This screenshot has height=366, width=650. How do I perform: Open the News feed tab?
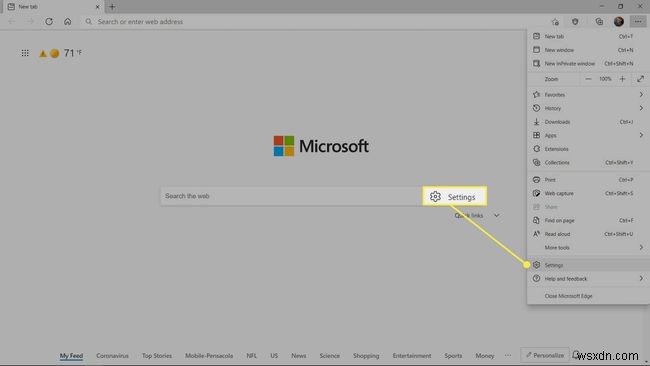298,356
